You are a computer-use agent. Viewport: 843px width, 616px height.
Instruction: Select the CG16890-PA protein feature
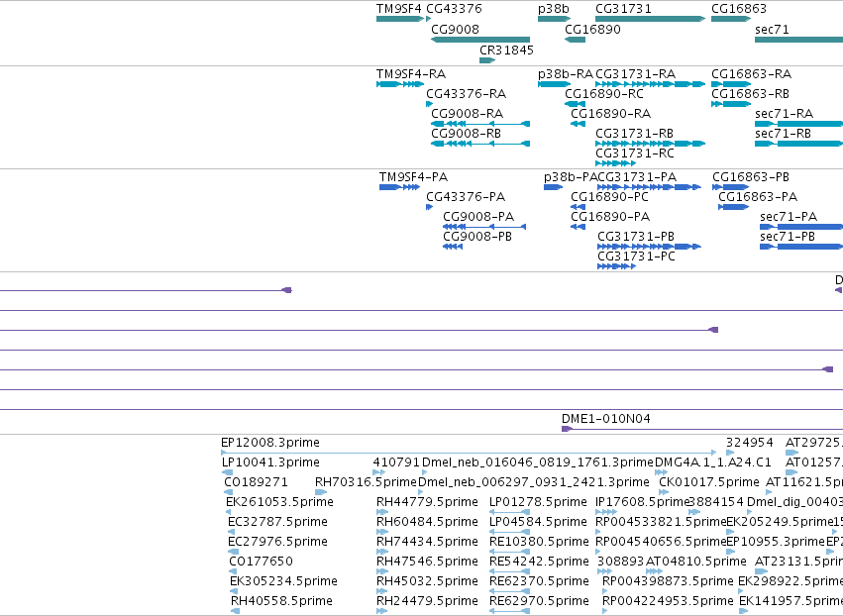tap(578, 227)
